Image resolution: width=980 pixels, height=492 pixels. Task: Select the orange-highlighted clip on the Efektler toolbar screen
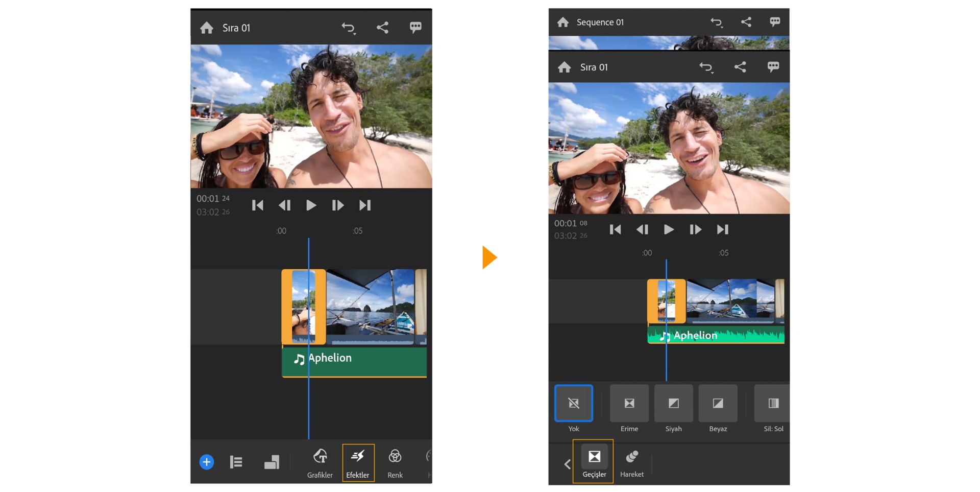pyautogui.click(x=304, y=307)
